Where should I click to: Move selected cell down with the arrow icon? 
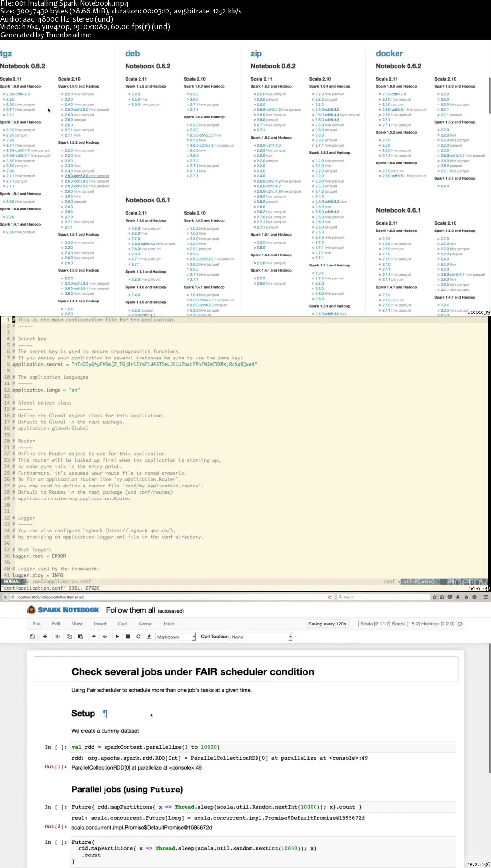click(105, 637)
